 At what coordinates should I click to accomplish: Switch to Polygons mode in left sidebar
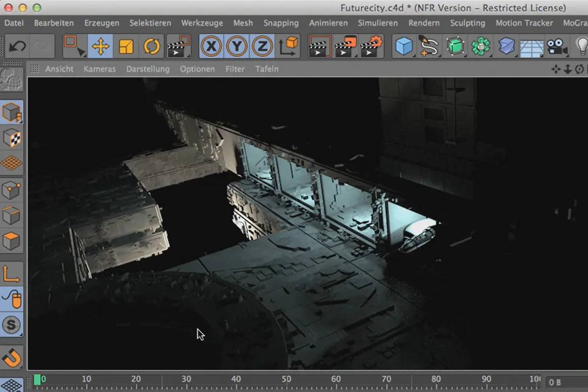point(11,240)
